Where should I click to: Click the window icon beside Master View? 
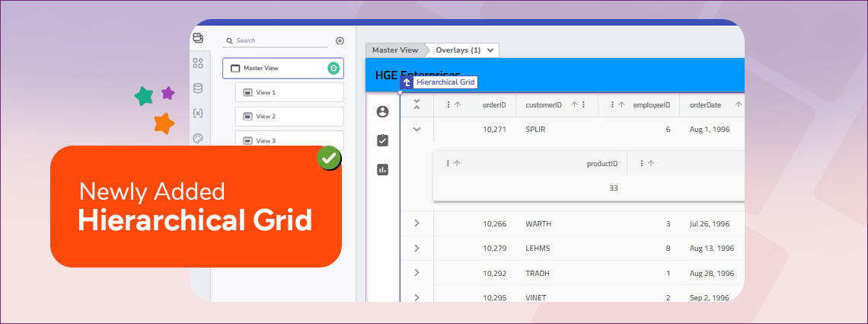click(235, 69)
